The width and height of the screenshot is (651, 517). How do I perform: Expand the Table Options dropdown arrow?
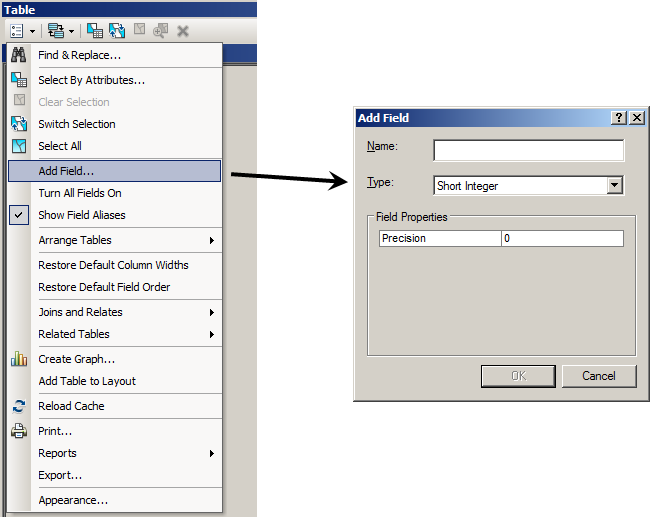click(32, 31)
